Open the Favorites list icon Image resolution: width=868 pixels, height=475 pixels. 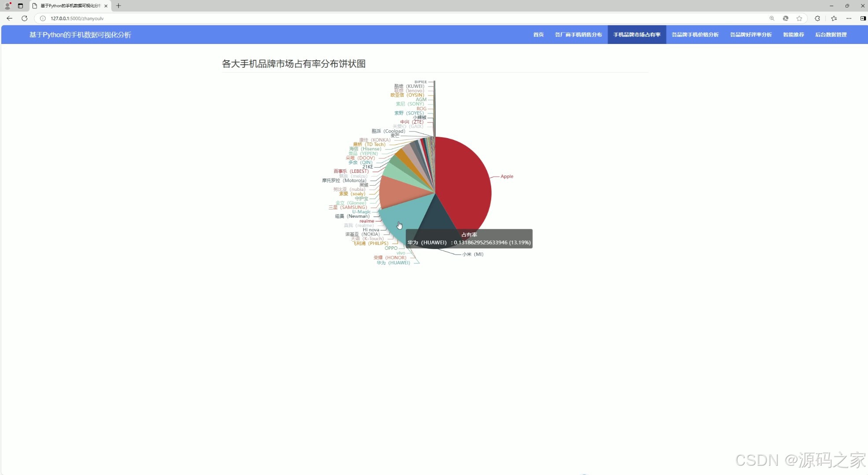[x=834, y=18]
